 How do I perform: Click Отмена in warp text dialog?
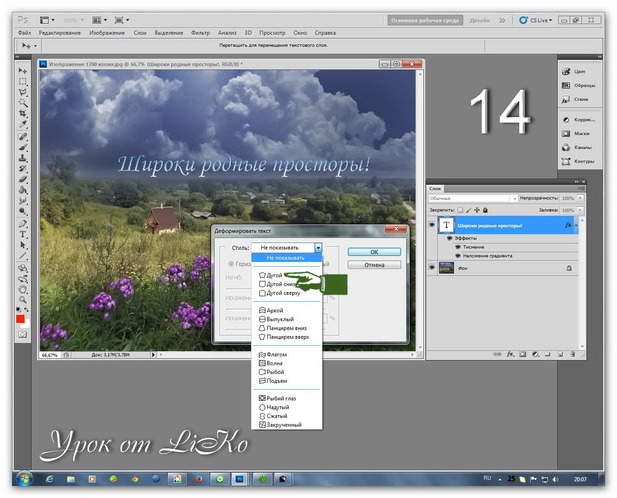pos(374,265)
